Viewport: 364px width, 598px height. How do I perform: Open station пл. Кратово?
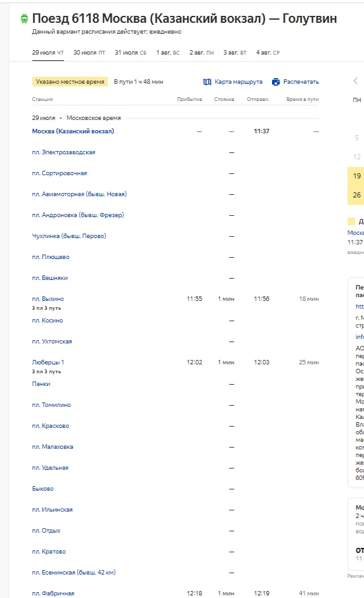click(x=49, y=552)
